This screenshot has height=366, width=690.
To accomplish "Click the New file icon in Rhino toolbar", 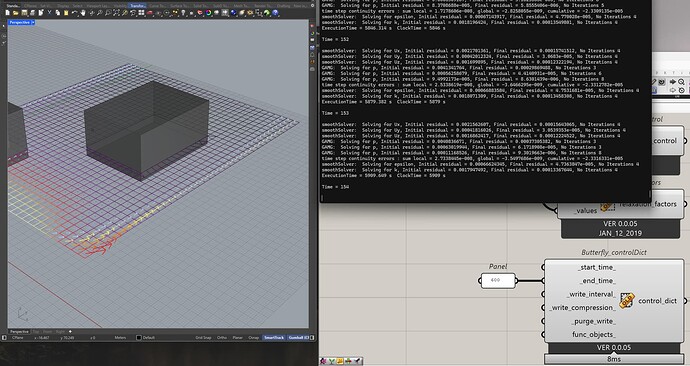I will pos(7,13).
